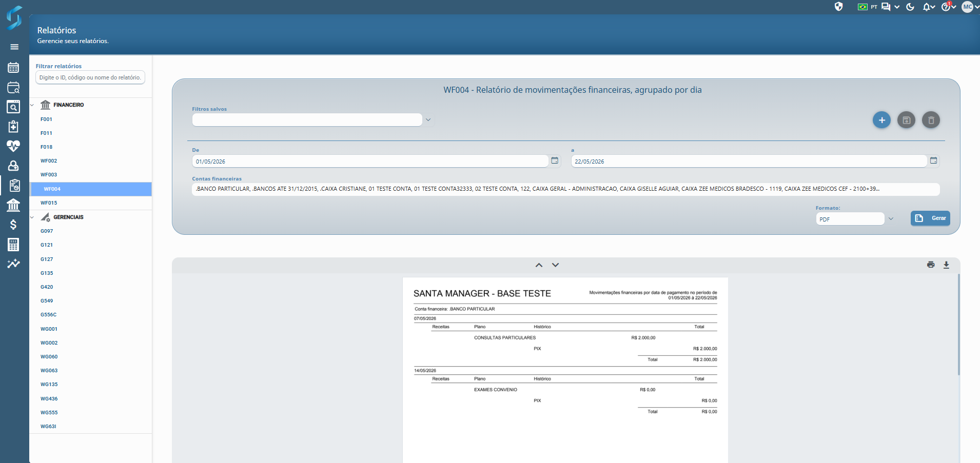The width and height of the screenshot is (980, 463).
Task: Expand the Filtros salvos dropdown
Action: pyautogui.click(x=428, y=119)
